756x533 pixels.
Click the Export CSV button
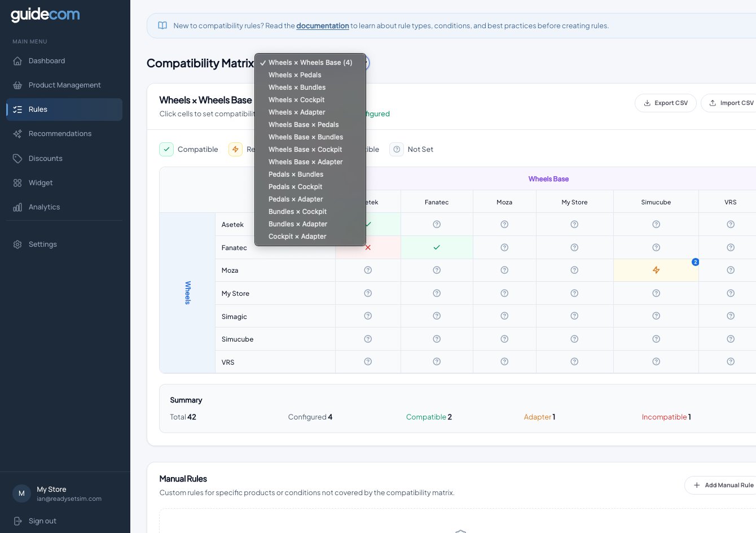pos(666,103)
